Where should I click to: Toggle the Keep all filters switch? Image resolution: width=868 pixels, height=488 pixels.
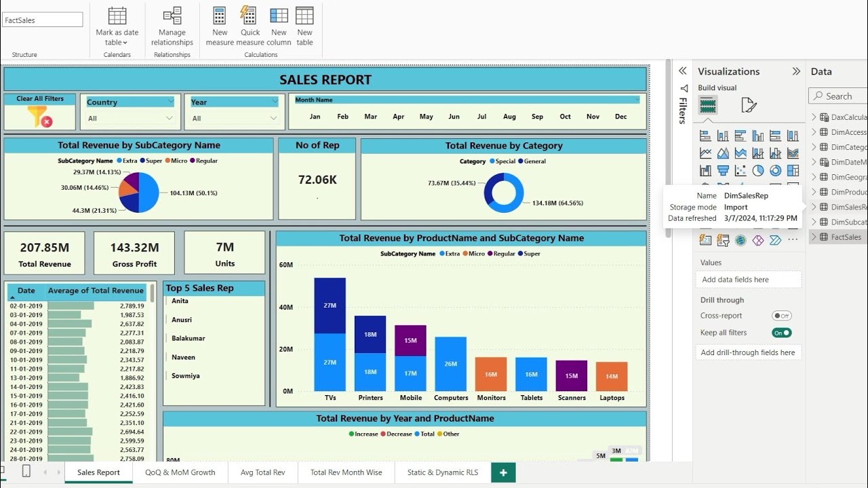(x=782, y=333)
